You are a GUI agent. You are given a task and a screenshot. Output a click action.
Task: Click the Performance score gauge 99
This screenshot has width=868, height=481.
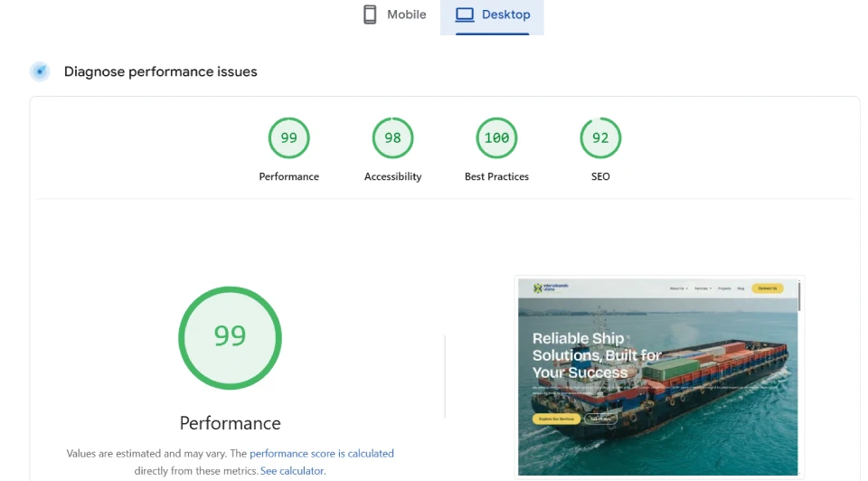click(288, 138)
